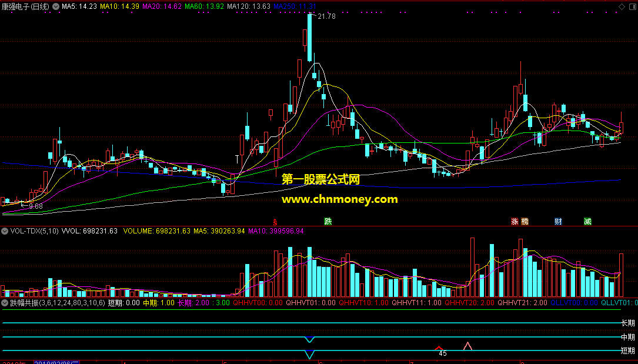The height and width of the screenshot is (364, 638).
Task: Click the 中期 line downward V signal
Action: point(310,339)
